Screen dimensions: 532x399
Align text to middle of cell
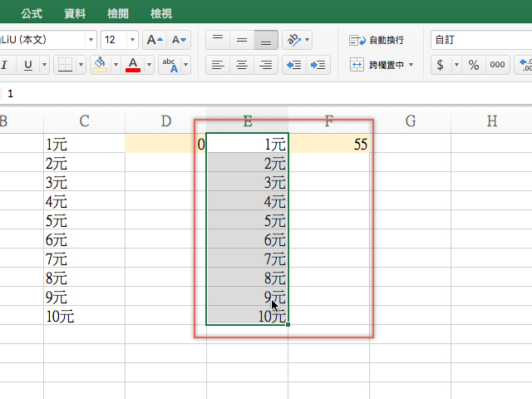click(x=242, y=40)
